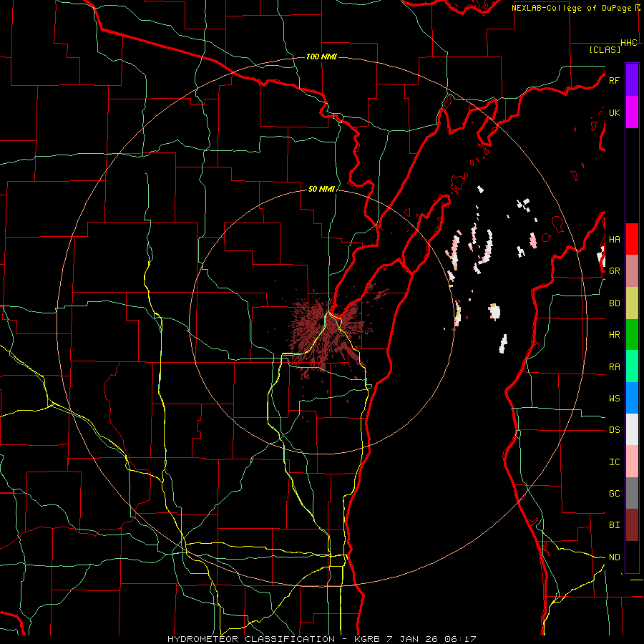Click the IC pink legend swatch

pyautogui.click(x=632, y=462)
